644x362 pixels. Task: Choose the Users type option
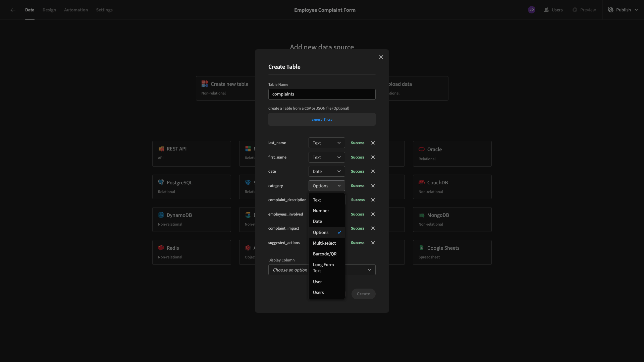(x=327, y=292)
